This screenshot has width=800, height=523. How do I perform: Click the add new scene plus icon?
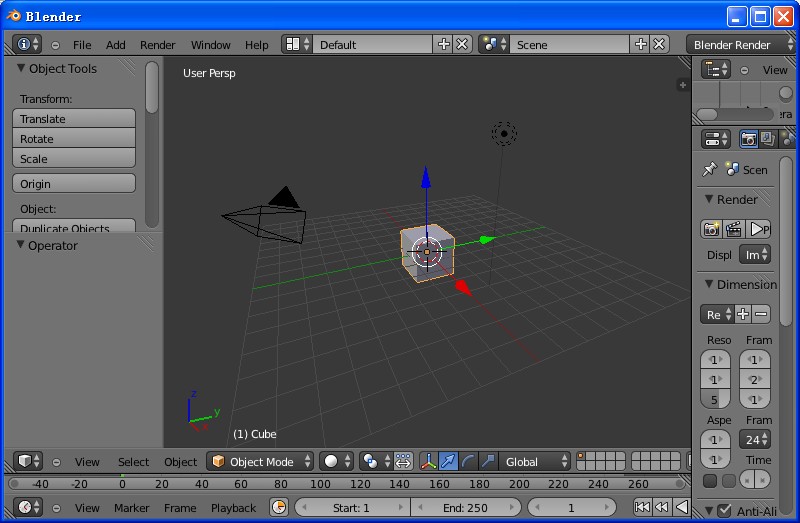point(641,44)
